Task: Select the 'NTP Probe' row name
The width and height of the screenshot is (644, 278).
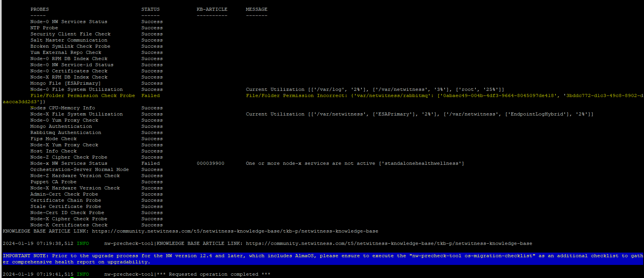Action: coord(44,28)
